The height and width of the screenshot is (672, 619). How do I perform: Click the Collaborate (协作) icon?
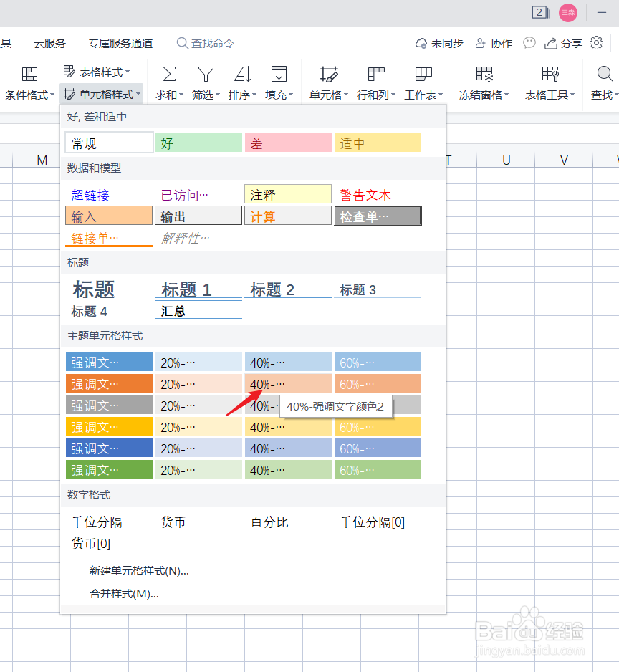(480, 43)
